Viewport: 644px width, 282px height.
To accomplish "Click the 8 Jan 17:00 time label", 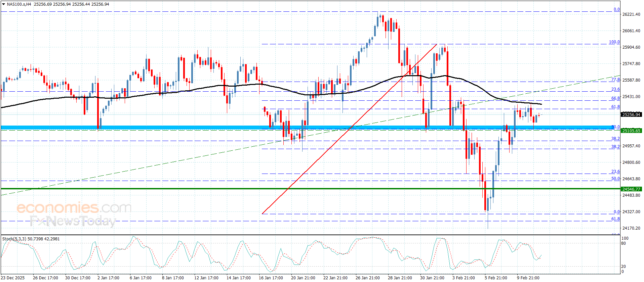I will pyautogui.click(x=173, y=278).
